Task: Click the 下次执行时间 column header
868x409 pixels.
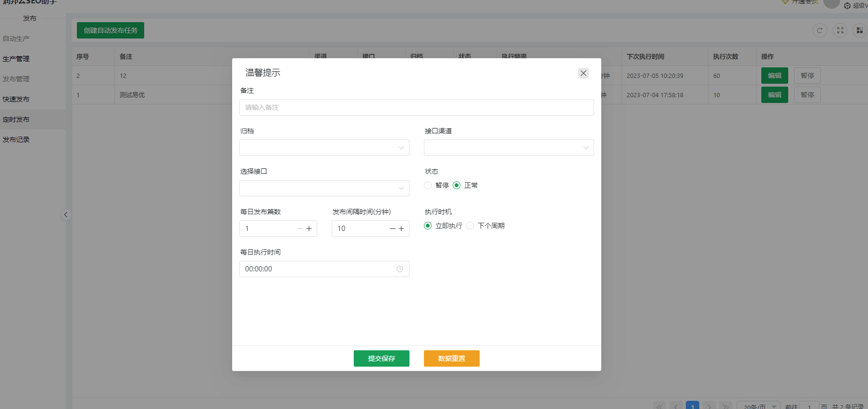Action: (x=645, y=56)
